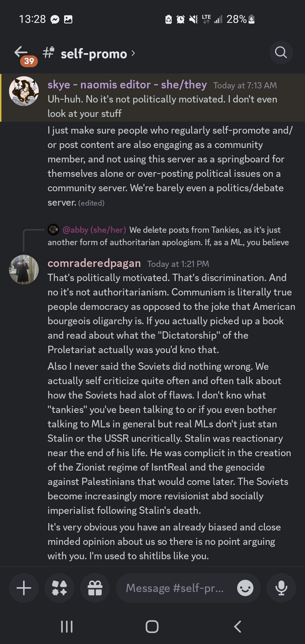Tap the @abby (she/her) mention
305x644 pixels.
tap(94, 230)
